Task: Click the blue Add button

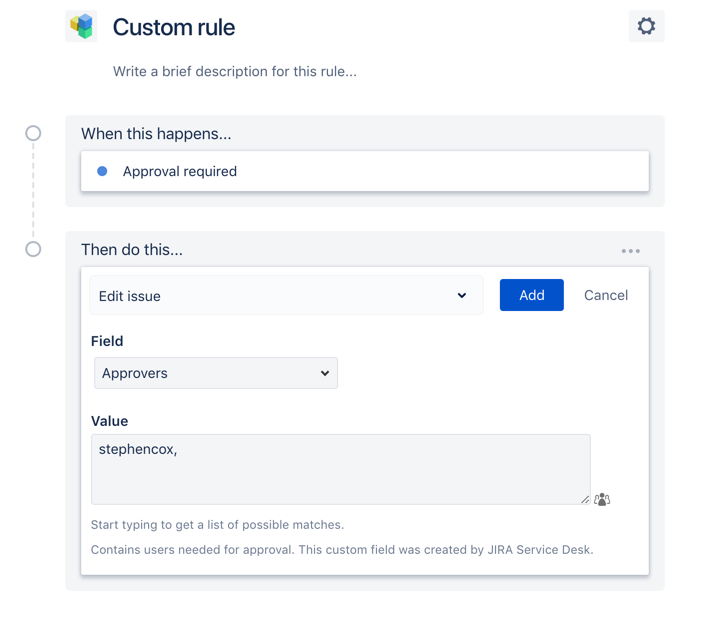Action: (x=531, y=295)
